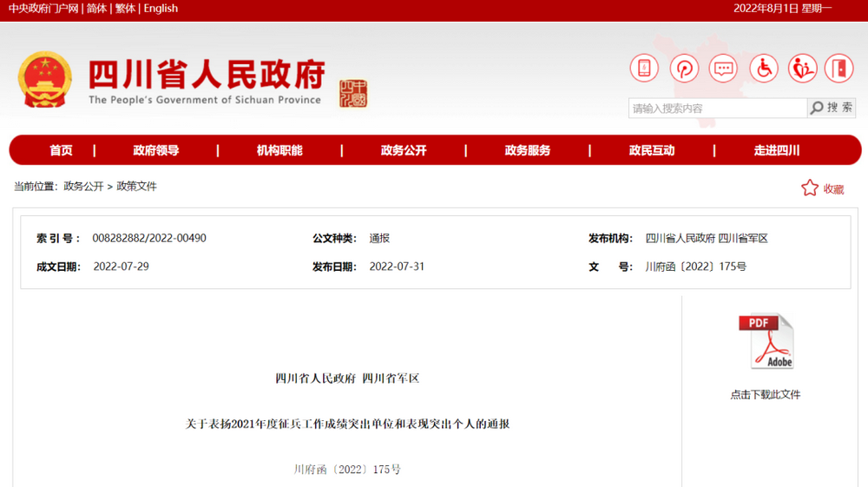
Task: Open the 政府领导 menu item
Action: [156, 150]
